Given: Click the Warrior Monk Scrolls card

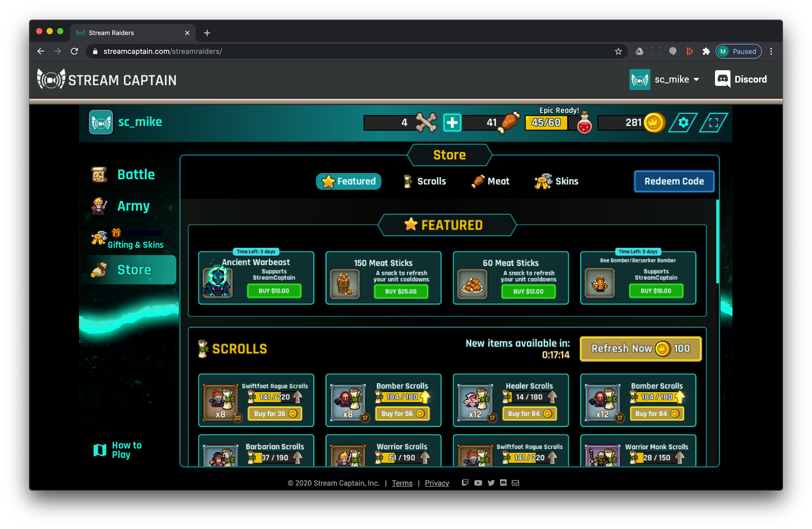Looking at the screenshot, I should (638, 450).
